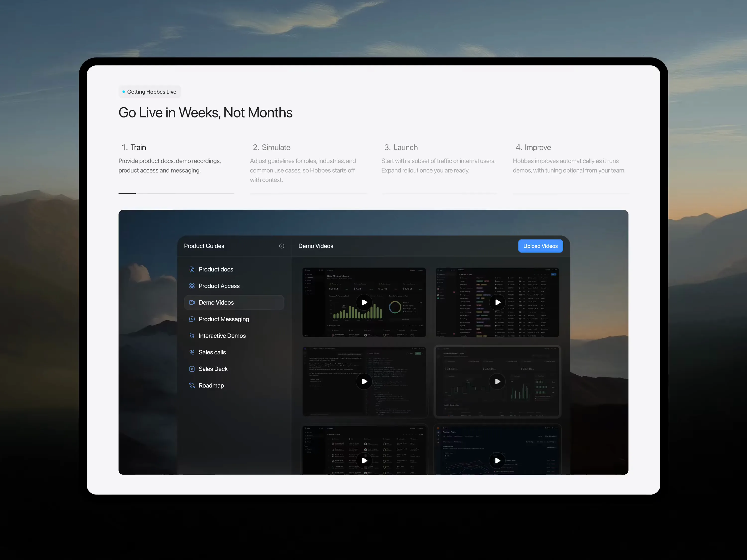Click the Simulate step description text
This screenshot has height=560, width=747.
pos(303,170)
